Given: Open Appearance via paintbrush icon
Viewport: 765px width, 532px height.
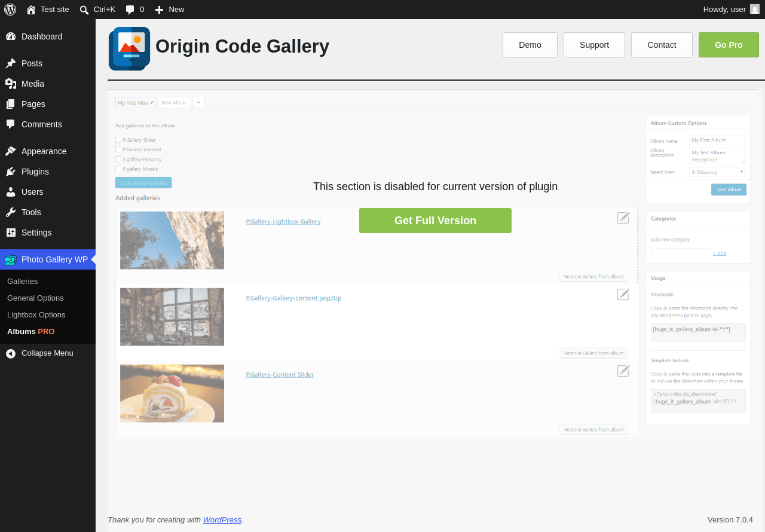Looking at the screenshot, I should [x=11, y=151].
